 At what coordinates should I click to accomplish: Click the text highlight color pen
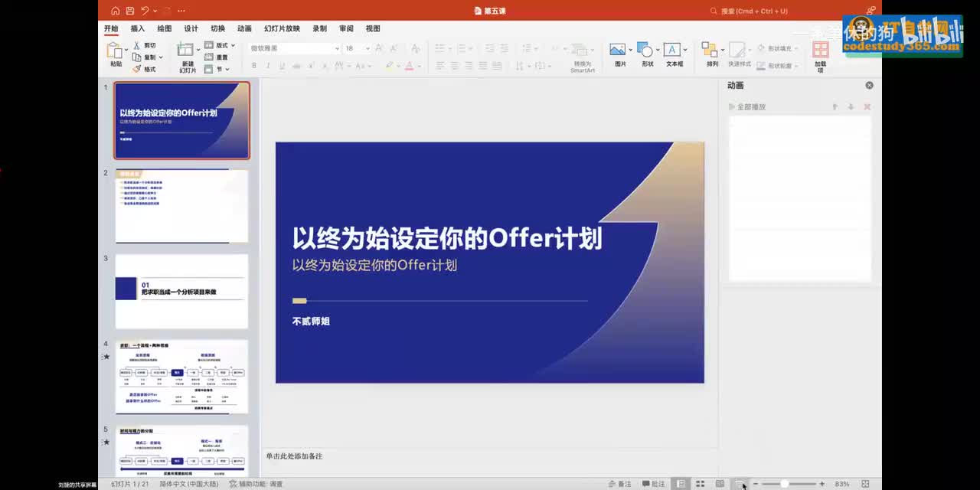(389, 66)
